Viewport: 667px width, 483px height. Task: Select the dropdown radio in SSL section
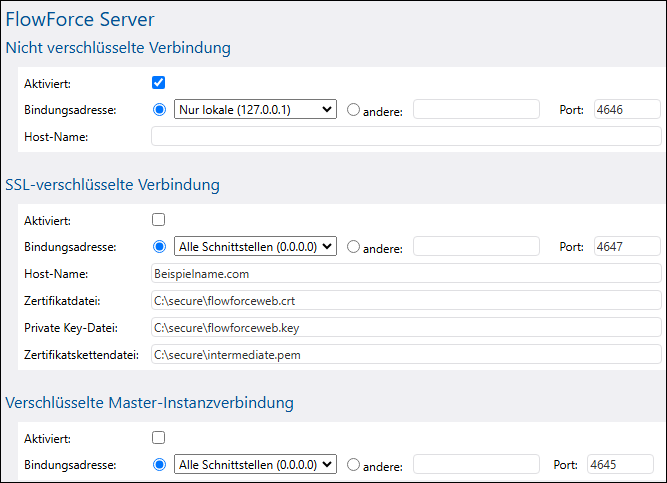tap(160, 247)
